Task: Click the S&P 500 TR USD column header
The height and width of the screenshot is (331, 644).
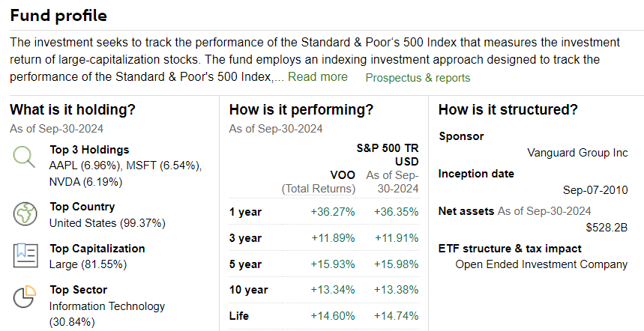Action: click(x=388, y=154)
